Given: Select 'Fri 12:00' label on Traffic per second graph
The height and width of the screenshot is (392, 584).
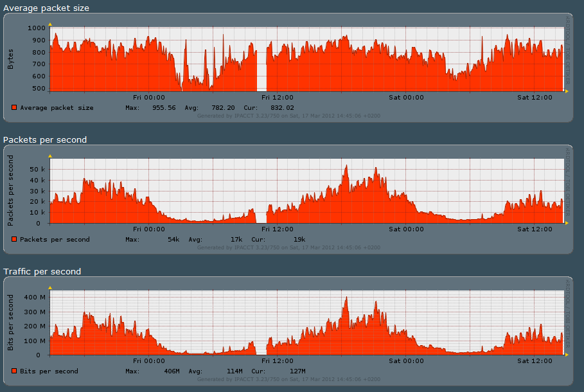Looking at the screenshot, I should 278,361.
